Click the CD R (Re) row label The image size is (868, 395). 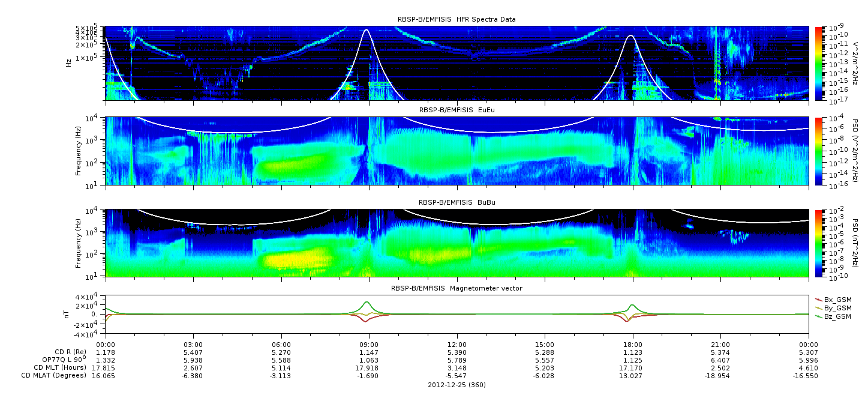pos(66,352)
